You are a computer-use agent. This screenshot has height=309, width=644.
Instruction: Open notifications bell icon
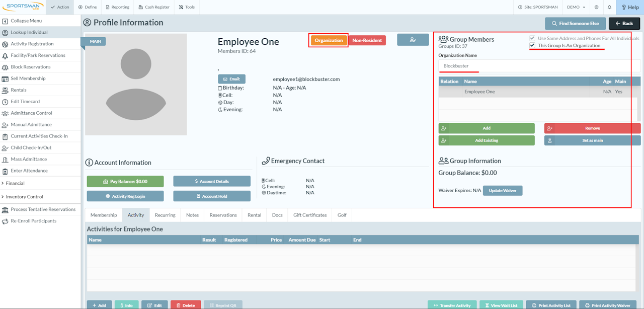(609, 7)
